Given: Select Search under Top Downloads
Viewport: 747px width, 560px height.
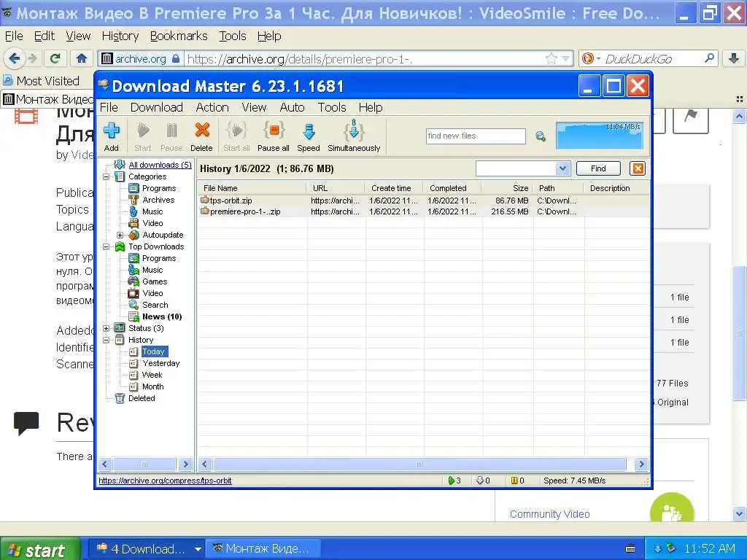Looking at the screenshot, I should (155, 305).
